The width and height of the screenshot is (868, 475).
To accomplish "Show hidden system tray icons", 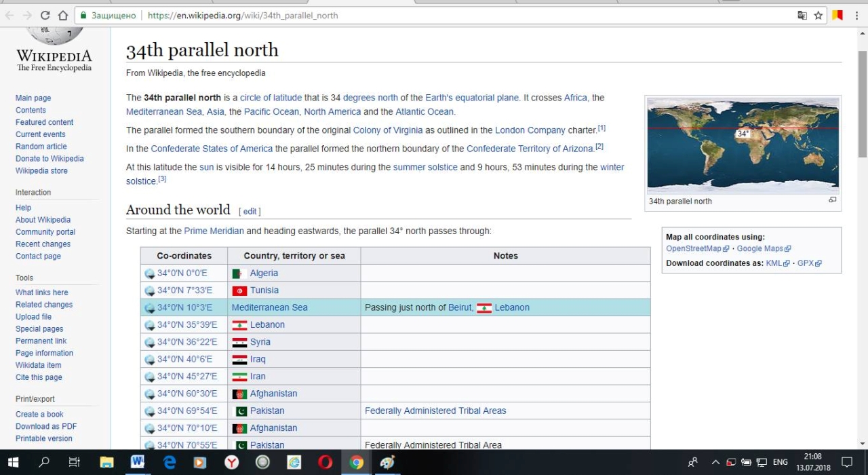I will [x=715, y=462].
